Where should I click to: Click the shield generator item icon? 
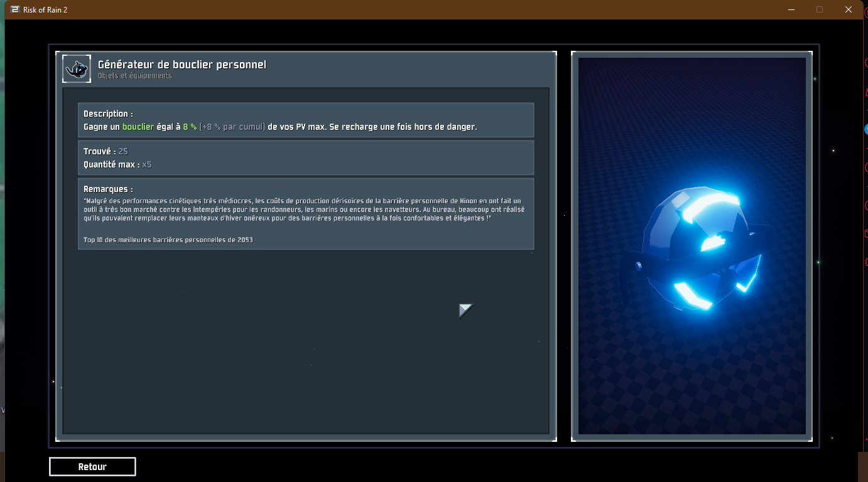tap(77, 69)
